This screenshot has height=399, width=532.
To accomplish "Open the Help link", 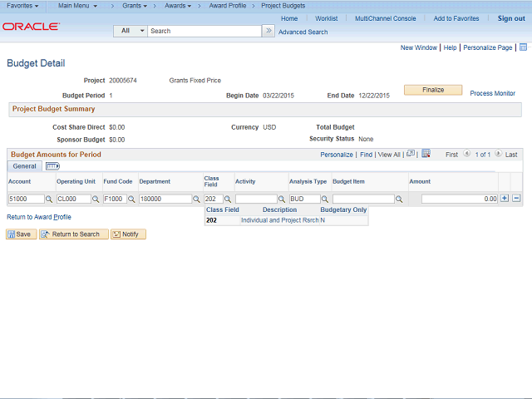I will (450, 47).
